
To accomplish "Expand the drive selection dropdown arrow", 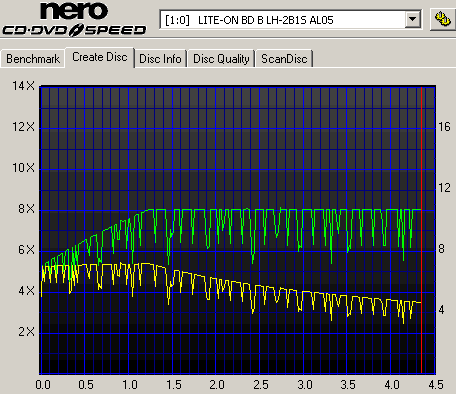I will tap(412, 20).
